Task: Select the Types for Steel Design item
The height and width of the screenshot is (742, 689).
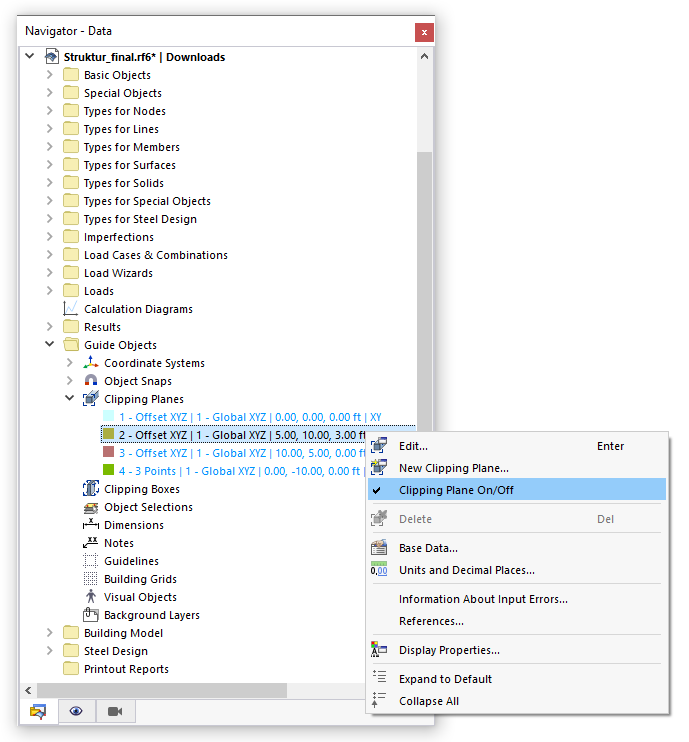Action: point(140,219)
